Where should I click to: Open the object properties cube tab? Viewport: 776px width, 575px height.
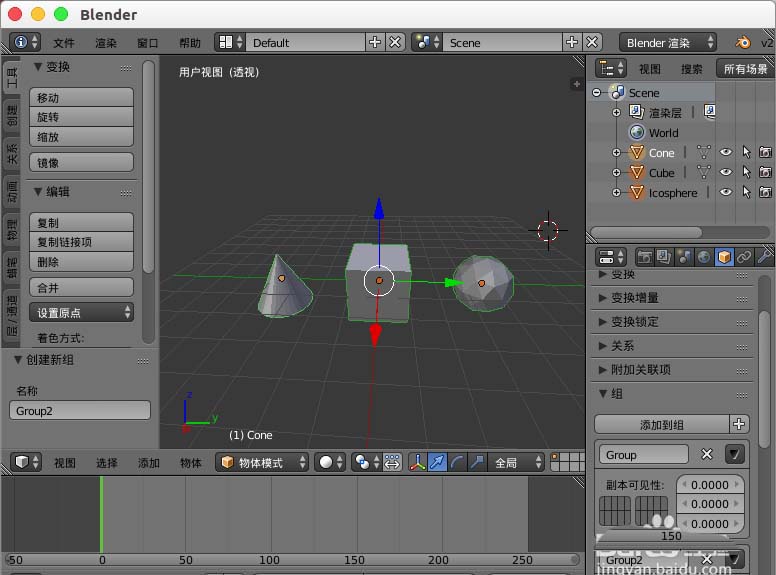(724, 257)
